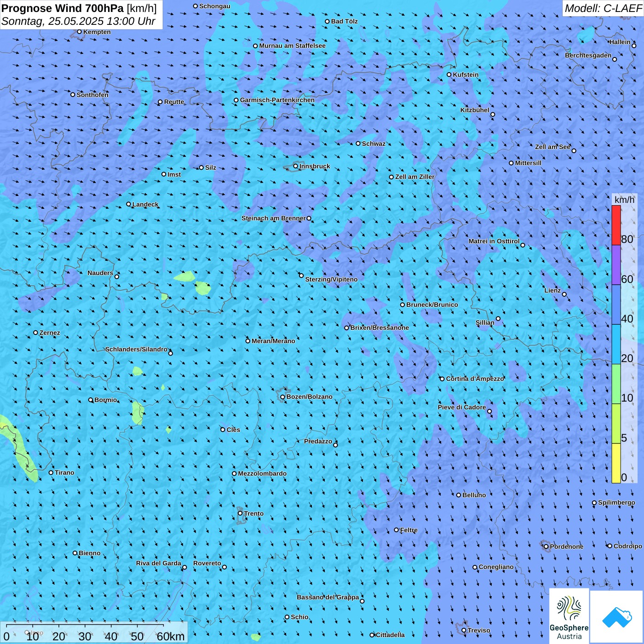
Task: Click the Rovereto city label
Action: pyautogui.click(x=207, y=563)
